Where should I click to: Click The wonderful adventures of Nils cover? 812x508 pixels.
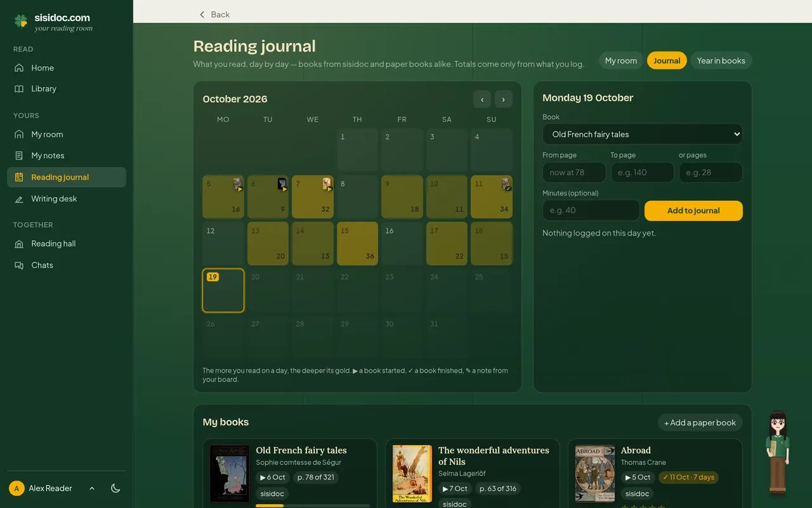coord(412,474)
